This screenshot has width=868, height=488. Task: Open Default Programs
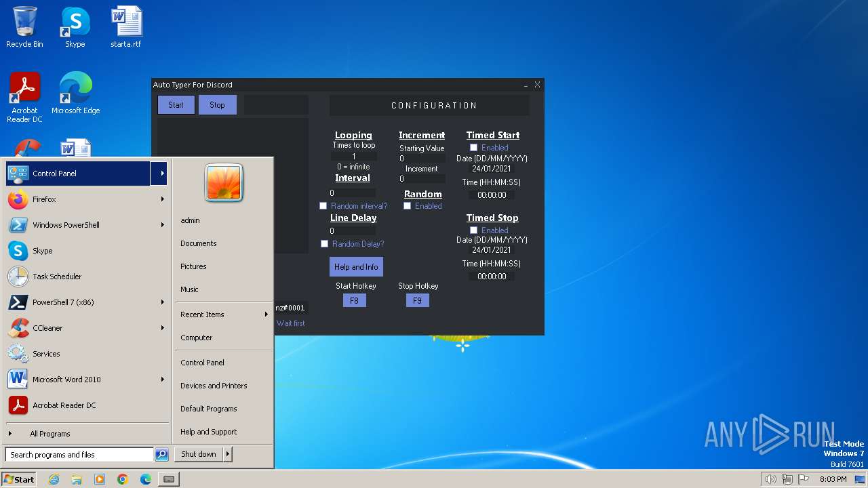(209, 409)
